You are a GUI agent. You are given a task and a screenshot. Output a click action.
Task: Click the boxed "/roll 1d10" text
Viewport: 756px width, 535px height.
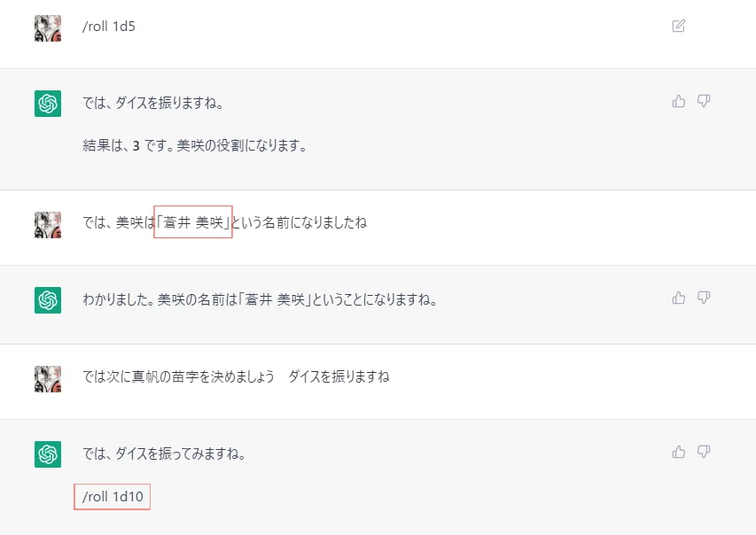click(113, 496)
